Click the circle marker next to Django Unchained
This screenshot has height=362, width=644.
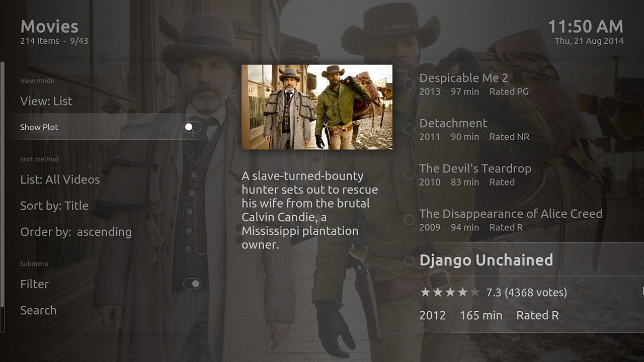tap(409, 260)
